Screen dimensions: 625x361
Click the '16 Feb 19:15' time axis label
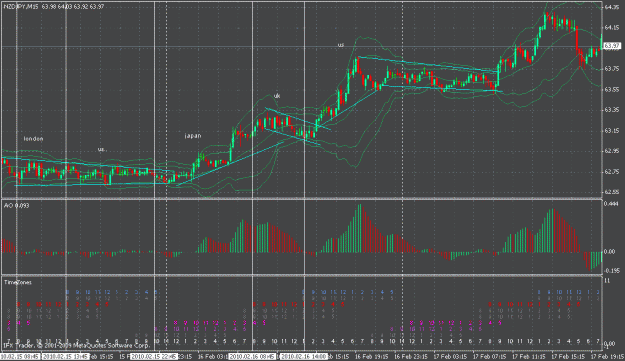pos(370,356)
